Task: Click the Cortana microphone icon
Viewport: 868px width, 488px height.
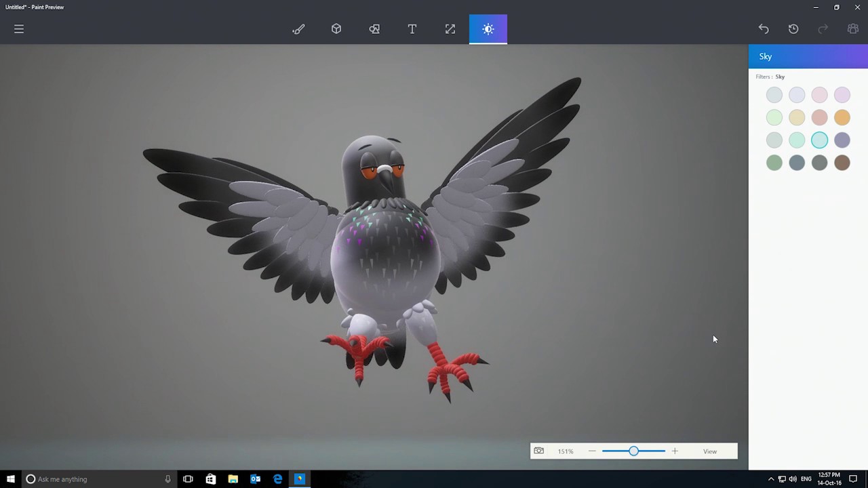Action: (167, 479)
